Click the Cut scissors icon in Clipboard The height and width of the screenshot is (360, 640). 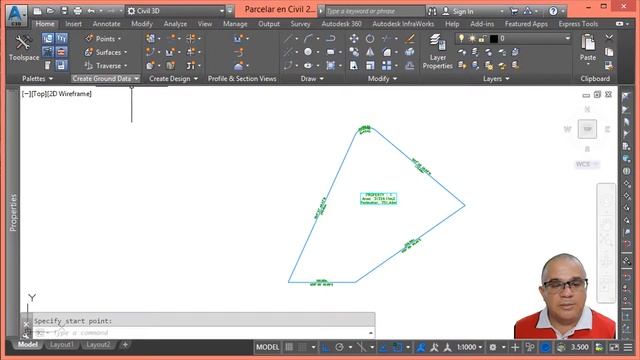(x=609, y=38)
